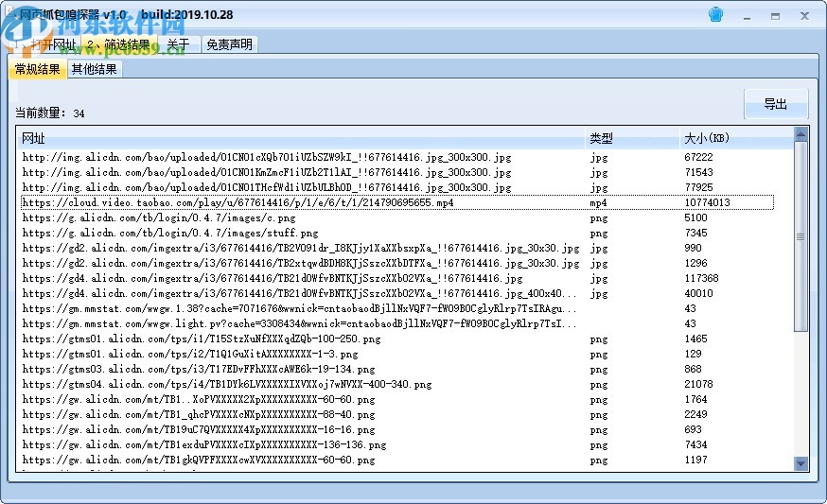Select the images/stuff.png URL row
This screenshot has width=827, height=504.
pyautogui.click(x=170, y=233)
